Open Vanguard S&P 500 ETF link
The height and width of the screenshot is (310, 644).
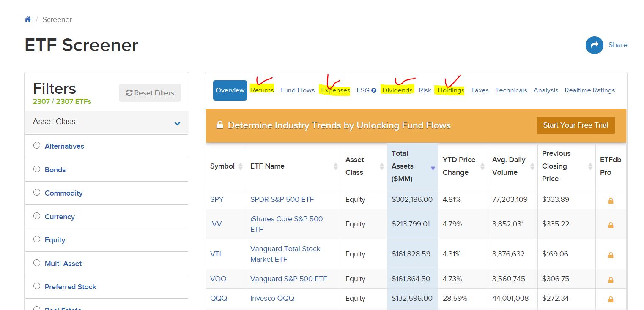pos(288,279)
